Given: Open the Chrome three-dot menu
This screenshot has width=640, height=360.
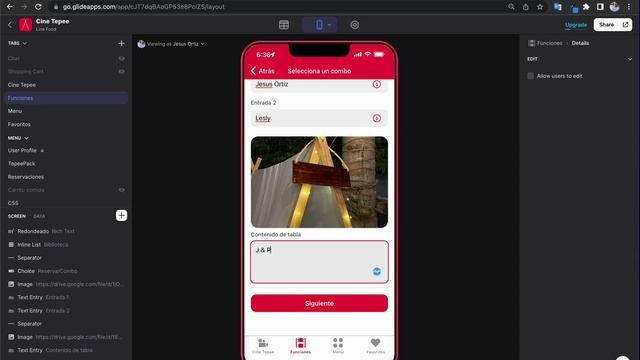Looking at the screenshot, I should 629,7.
